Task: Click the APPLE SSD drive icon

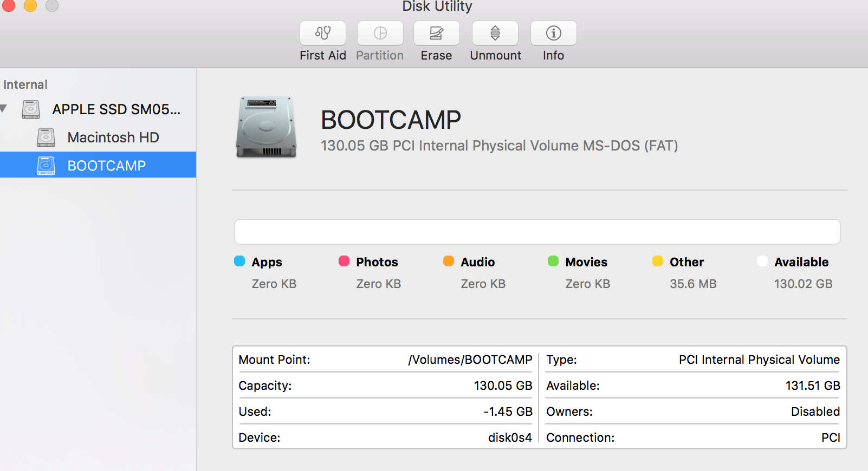Action: 31,109
